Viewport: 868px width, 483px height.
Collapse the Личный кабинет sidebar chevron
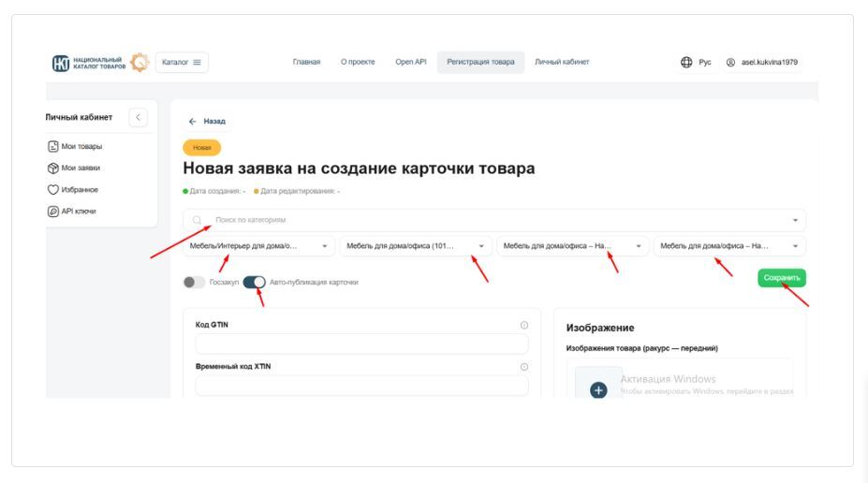tap(138, 117)
